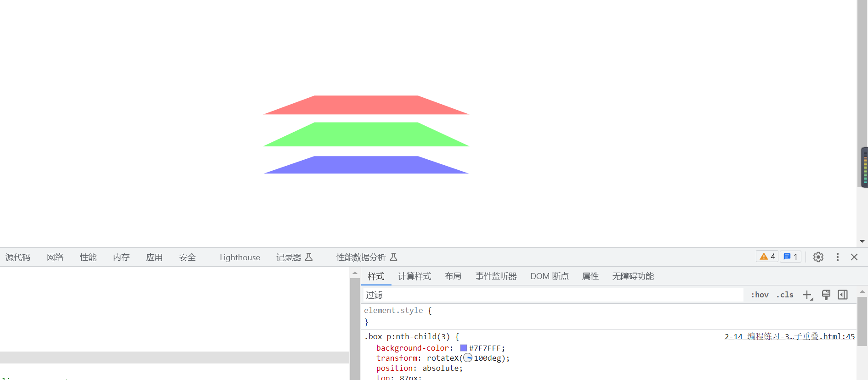The width and height of the screenshot is (868, 380).
Task: Switch to the 属性 subtab
Action: [x=590, y=276]
